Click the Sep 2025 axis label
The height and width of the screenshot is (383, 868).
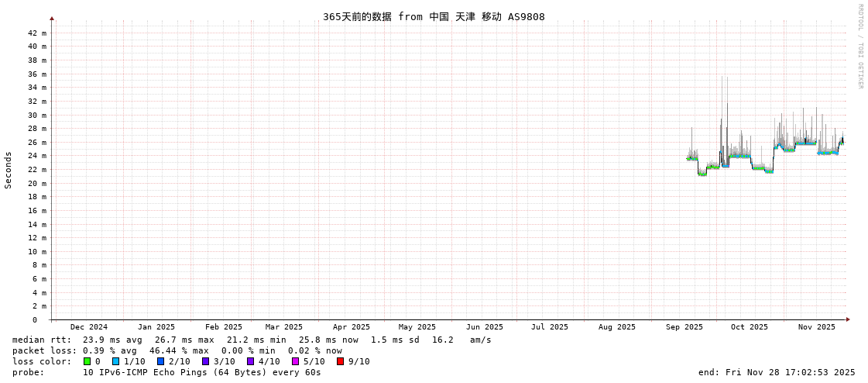click(684, 327)
